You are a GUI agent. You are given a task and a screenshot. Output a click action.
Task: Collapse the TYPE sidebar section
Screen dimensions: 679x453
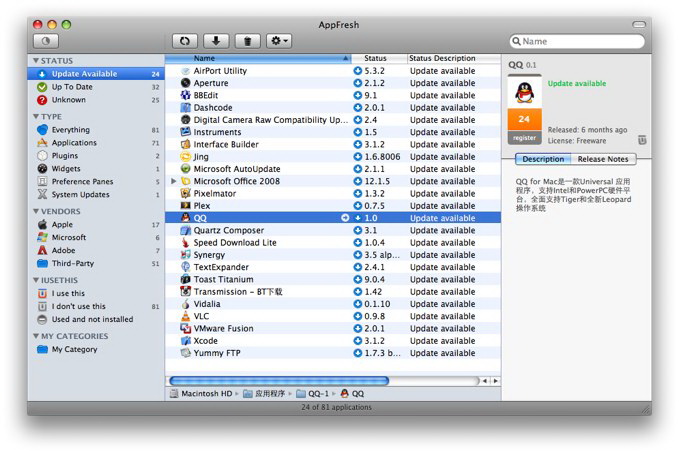(x=36, y=116)
